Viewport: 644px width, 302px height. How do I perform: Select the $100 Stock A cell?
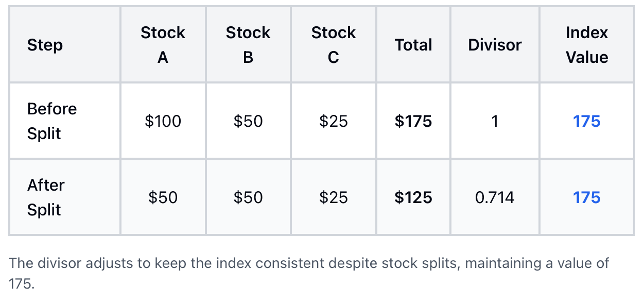(x=163, y=121)
